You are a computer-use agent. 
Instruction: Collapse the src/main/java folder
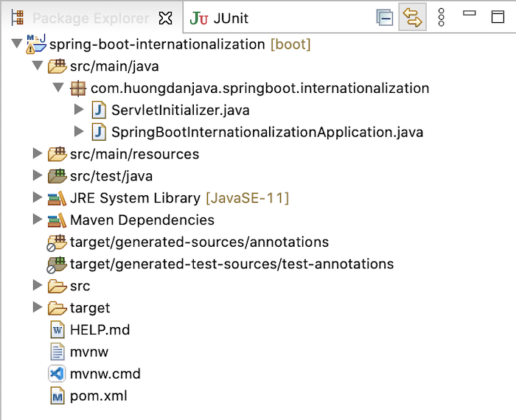point(38,65)
